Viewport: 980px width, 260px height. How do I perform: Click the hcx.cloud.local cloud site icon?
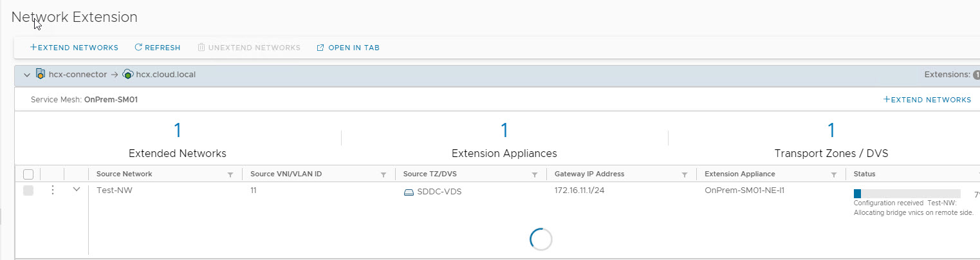point(127,75)
